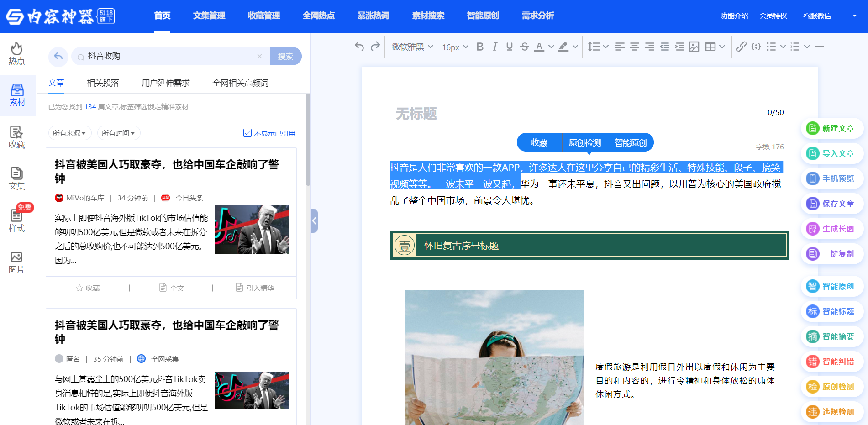
Task: Click the 无标题 title input field
Action: coord(575,113)
